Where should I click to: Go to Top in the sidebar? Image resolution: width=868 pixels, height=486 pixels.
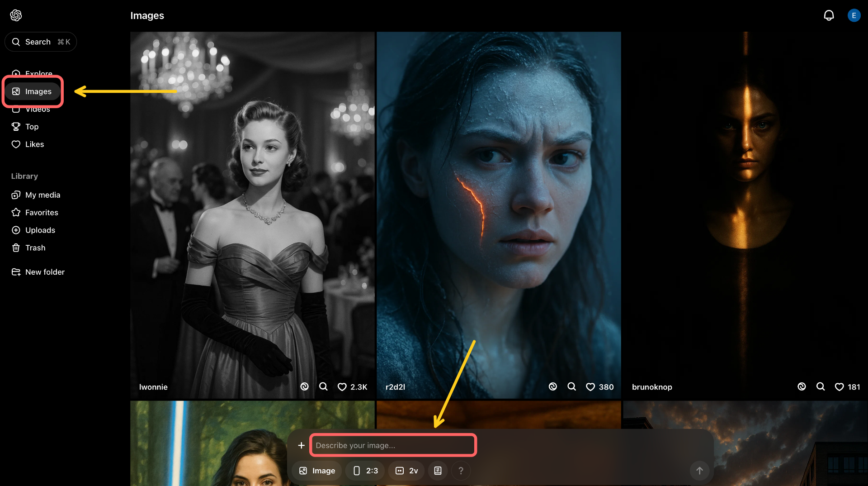tap(32, 127)
